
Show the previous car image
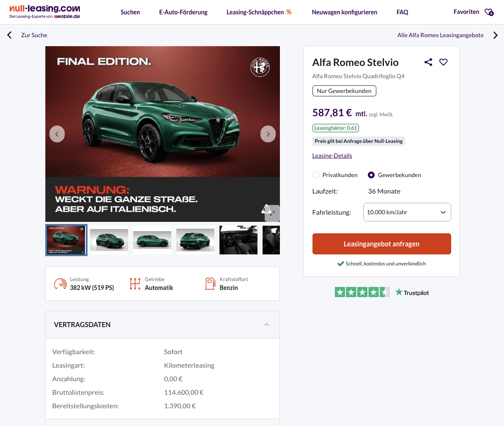click(57, 134)
